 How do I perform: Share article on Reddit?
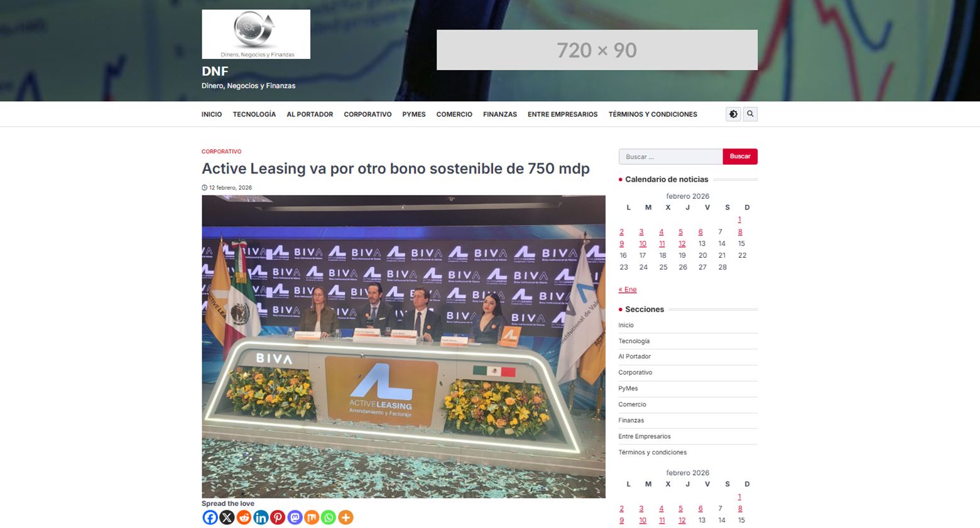pyautogui.click(x=244, y=517)
